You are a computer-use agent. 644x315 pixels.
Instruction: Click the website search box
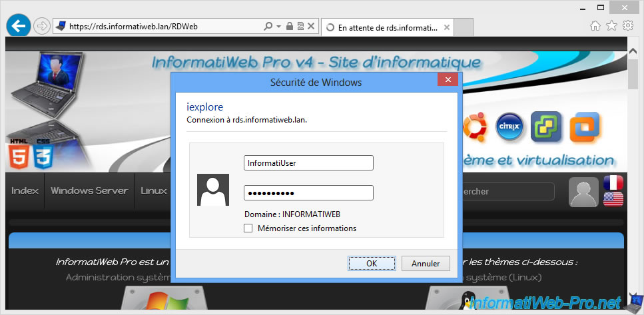point(508,191)
